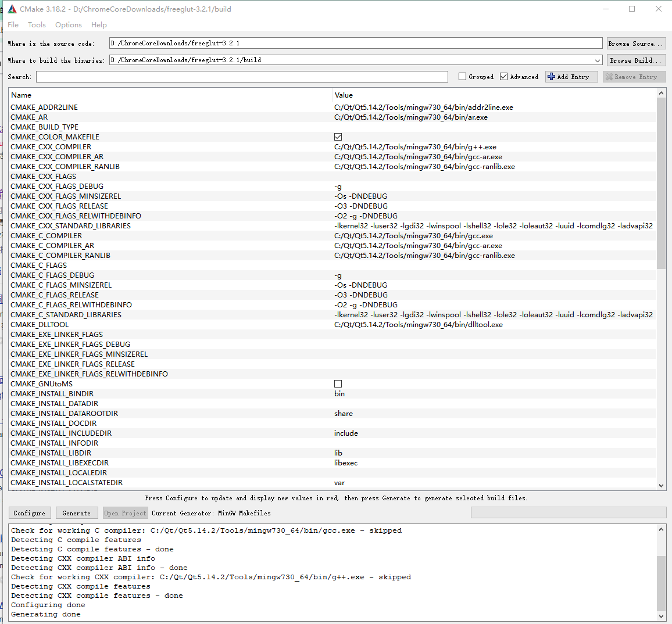Click the CMAKE_INSTALL_LOCALSTATEDIR value var
Image resolution: width=672 pixels, height=624 pixels.
point(339,483)
